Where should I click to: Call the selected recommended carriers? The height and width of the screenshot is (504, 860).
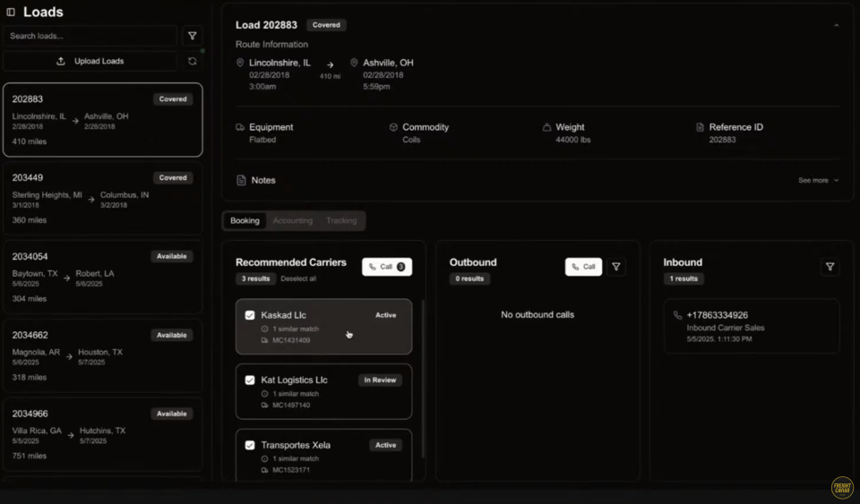click(x=386, y=267)
